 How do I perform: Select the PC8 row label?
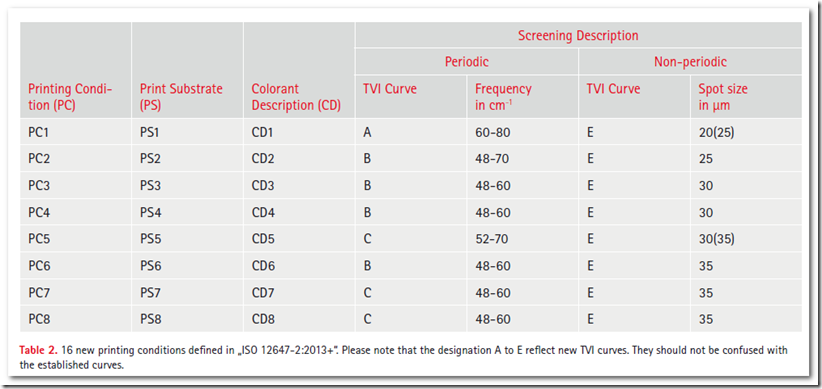[39, 319]
